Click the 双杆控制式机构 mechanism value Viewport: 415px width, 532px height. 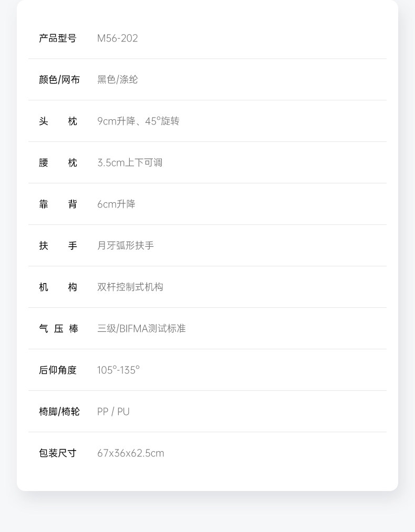point(130,287)
